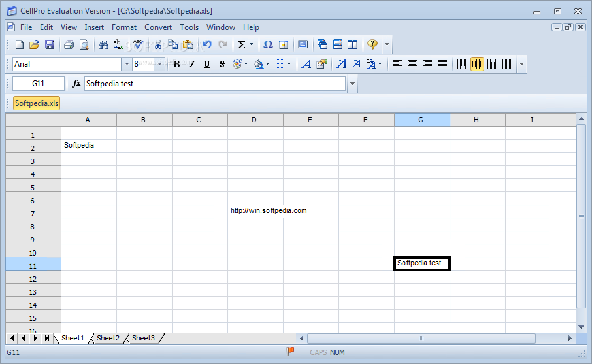Open font dialog with italic A icon
The width and height of the screenshot is (592, 364).
(x=306, y=64)
